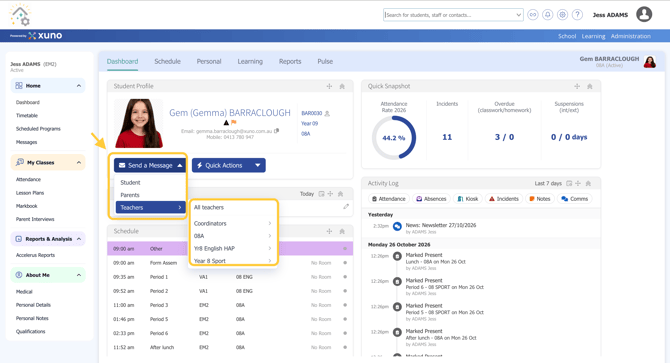The height and width of the screenshot is (363, 670).
Task: Open the search box dropdown arrow
Action: [518, 15]
